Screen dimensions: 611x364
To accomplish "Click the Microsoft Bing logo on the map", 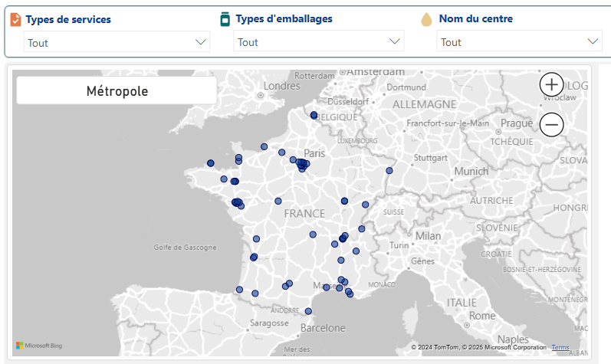I will click(39, 346).
